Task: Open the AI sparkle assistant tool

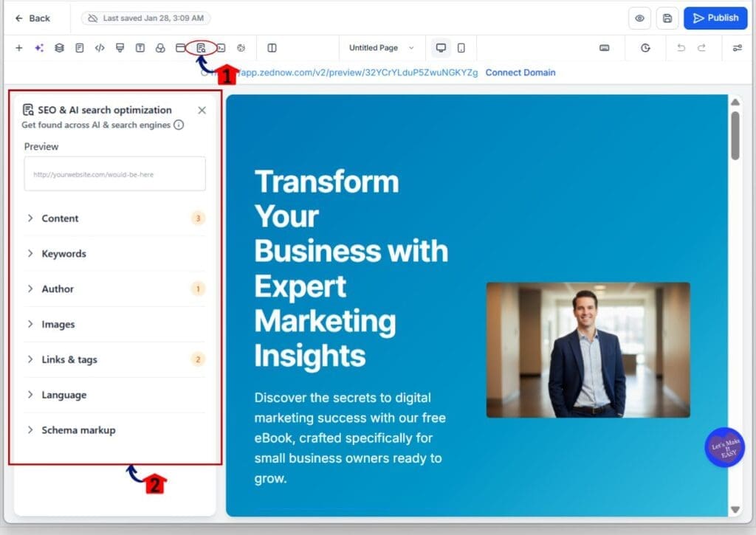Action: [x=39, y=48]
